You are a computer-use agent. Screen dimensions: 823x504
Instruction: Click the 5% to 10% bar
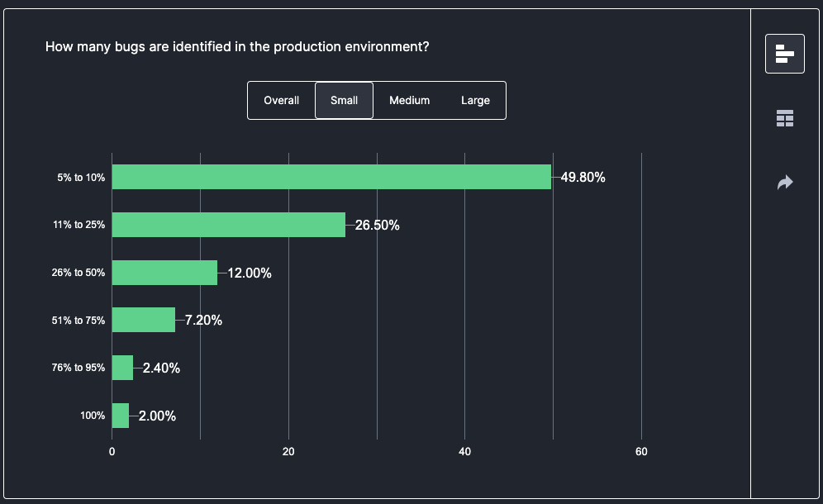[x=331, y=177]
